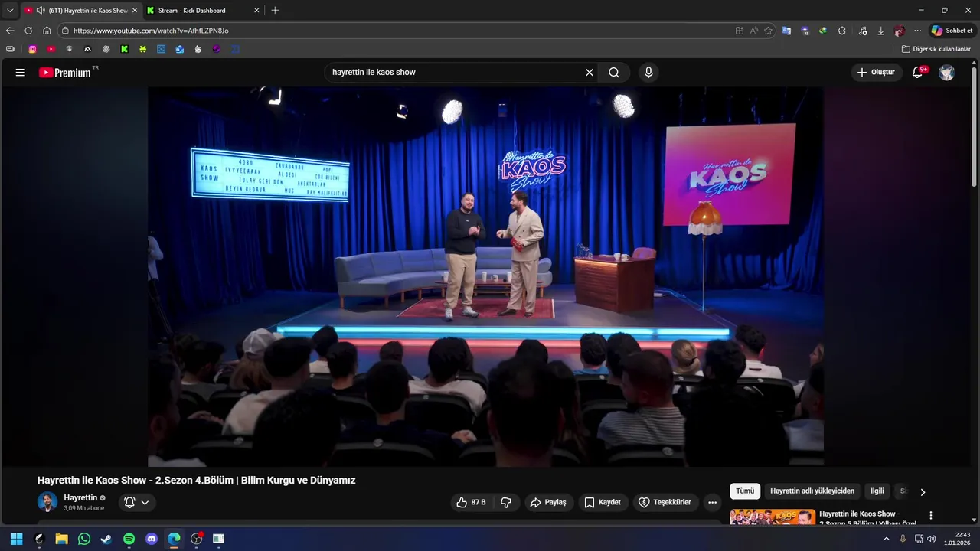
Task: Mute the playing YouTube tab speaker icon
Action: point(40,11)
